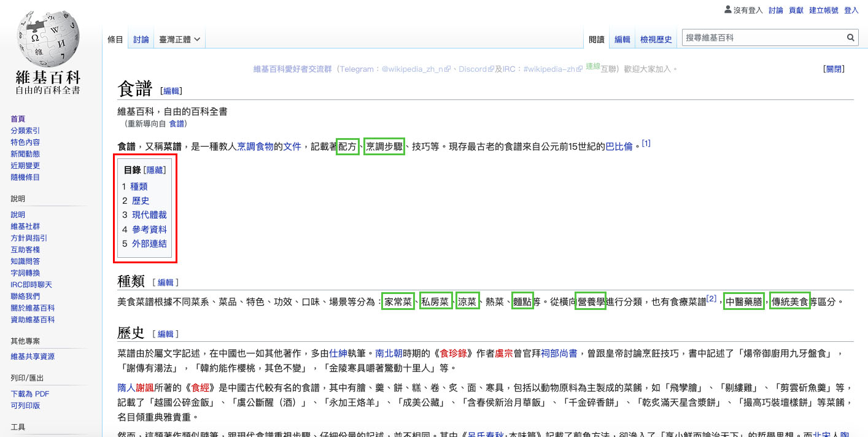Jump to 歷史 from the table of contents
The height and width of the screenshot is (437, 868).
click(x=141, y=200)
